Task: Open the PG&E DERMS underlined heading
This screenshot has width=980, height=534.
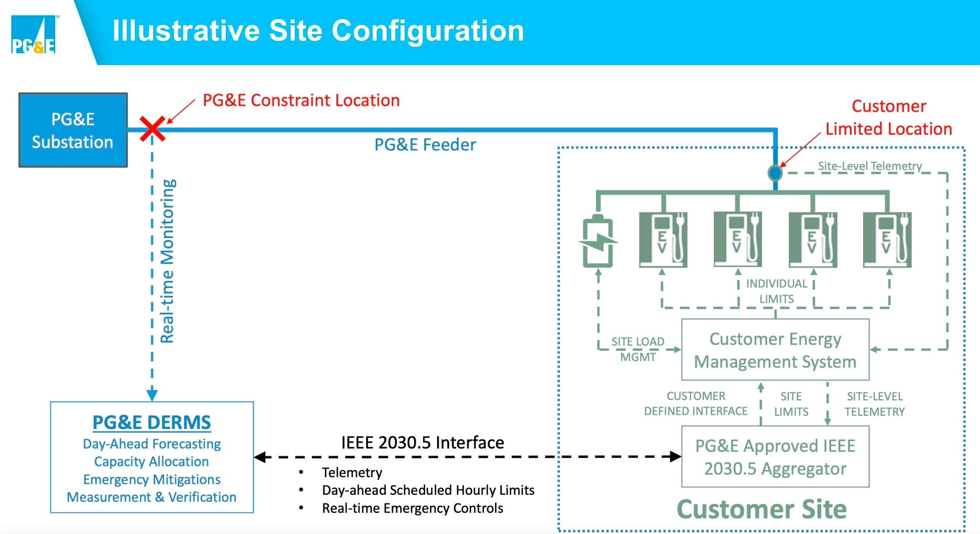Action: pyautogui.click(x=152, y=422)
